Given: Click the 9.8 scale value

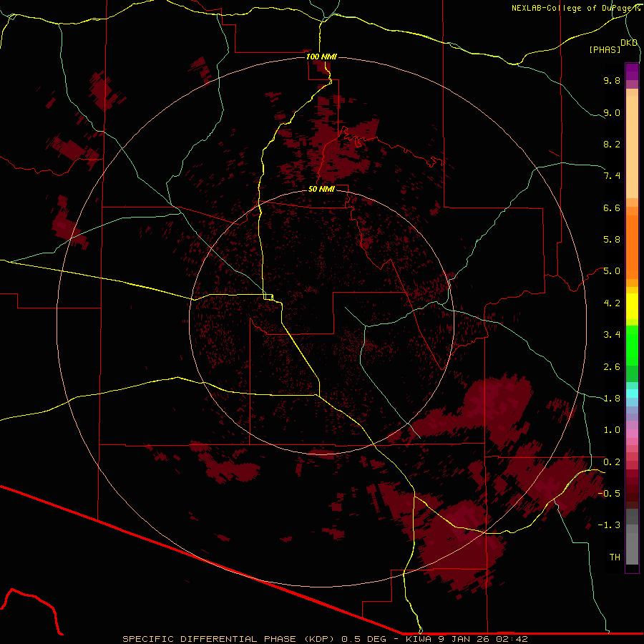Looking at the screenshot, I should click(x=612, y=80).
